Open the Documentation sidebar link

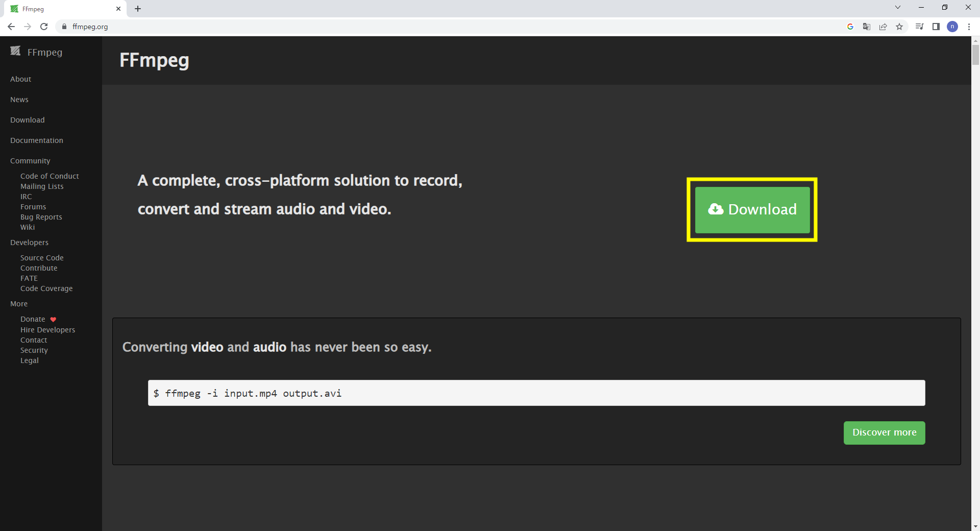(37, 140)
